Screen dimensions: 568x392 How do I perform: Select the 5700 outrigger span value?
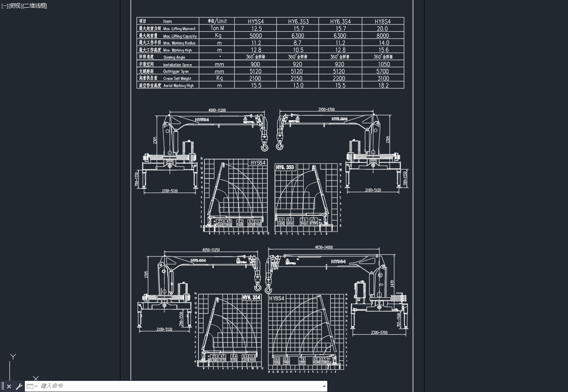click(383, 71)
